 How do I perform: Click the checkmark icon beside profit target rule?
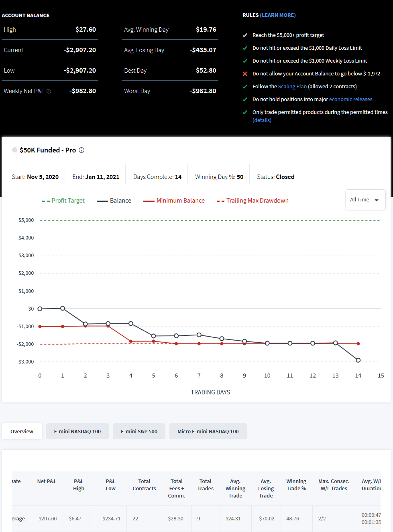[x=245, y=35]
